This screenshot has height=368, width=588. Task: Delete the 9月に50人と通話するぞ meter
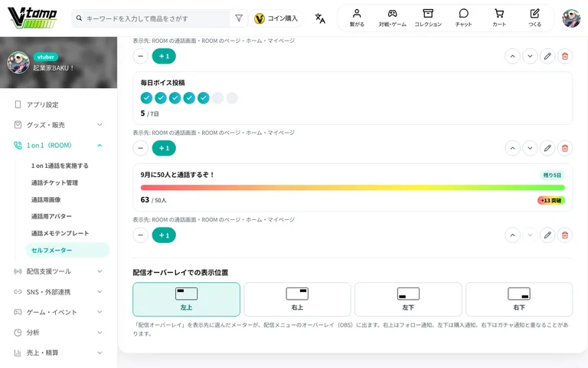click(565, 235)
